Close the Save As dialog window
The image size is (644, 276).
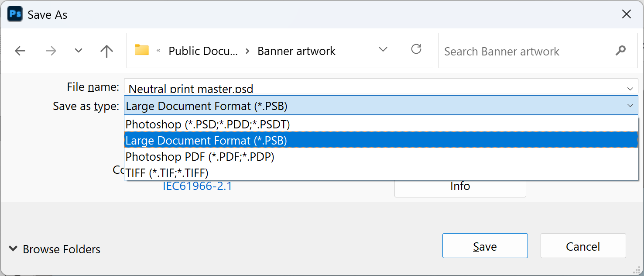(627, 14)
